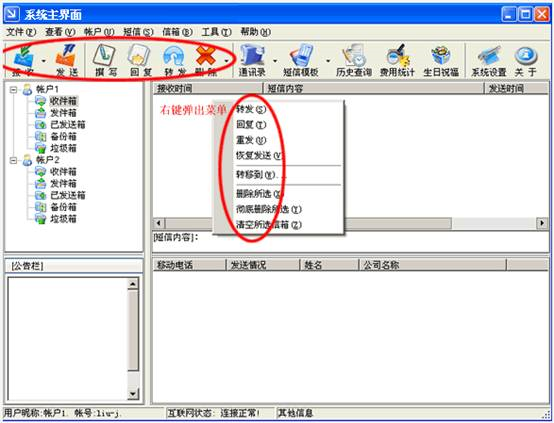This screenshot has height=423, width=554.
Task: Open dropdown arrow beside 通讯录 icon
Action: [x=275, y=61]
